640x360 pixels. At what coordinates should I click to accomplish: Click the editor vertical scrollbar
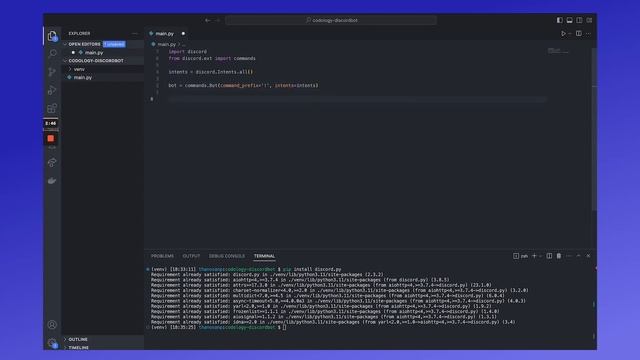coord(594,129)
